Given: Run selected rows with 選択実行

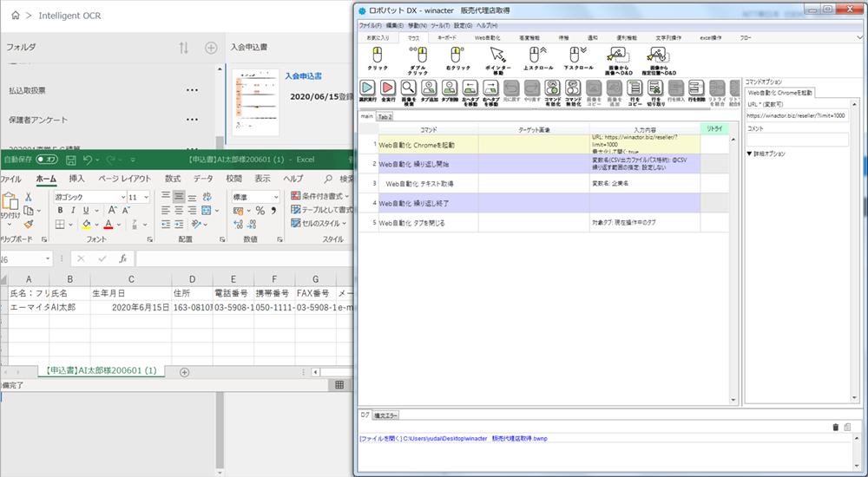Looking at the screenshot, I should click(367, 91).
